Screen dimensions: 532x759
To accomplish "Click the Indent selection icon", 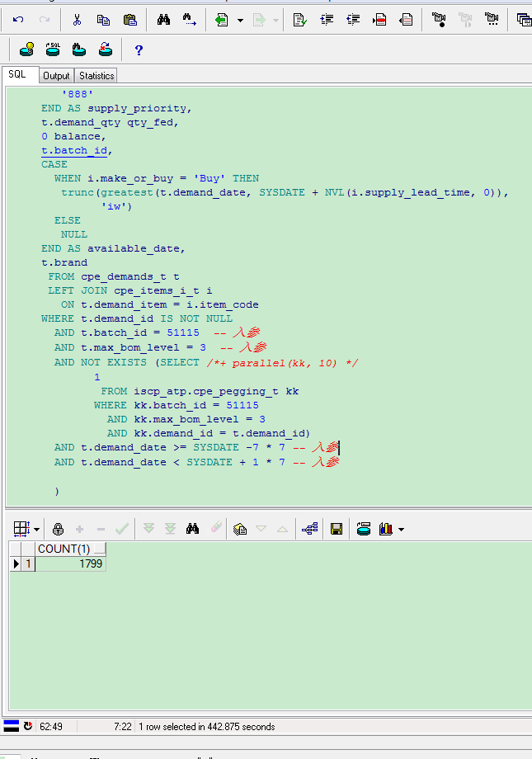I will click(x=327, y=20).
